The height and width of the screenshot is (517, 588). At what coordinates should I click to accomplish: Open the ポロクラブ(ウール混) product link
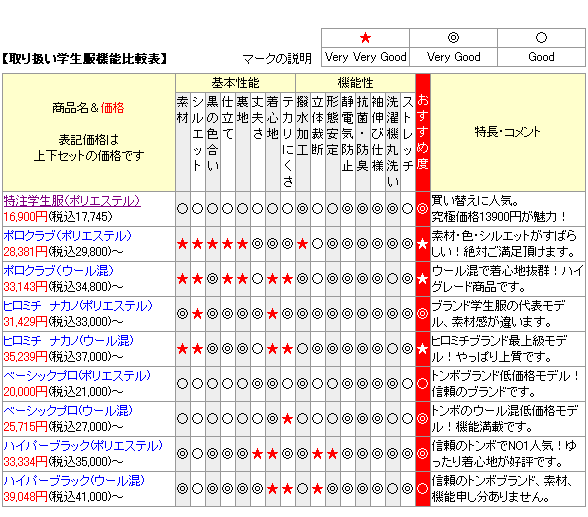click(58, 271)
